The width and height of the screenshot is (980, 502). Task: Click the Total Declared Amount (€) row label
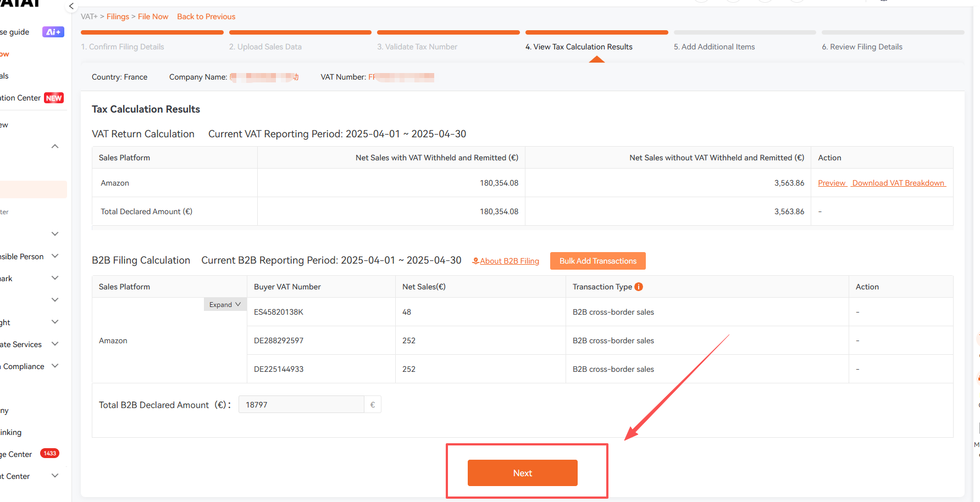[146, 211]
